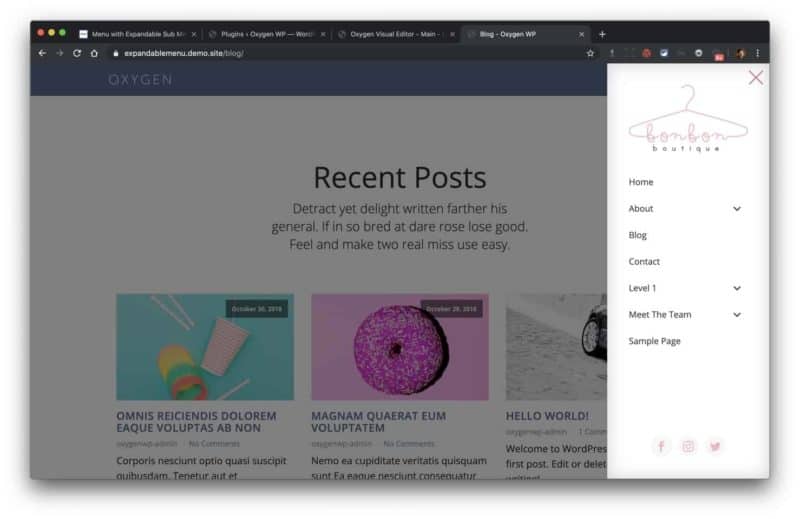800x519 pixels.
Task: Switch to the Menu with Expandable Sub tab
Action: 138,34
